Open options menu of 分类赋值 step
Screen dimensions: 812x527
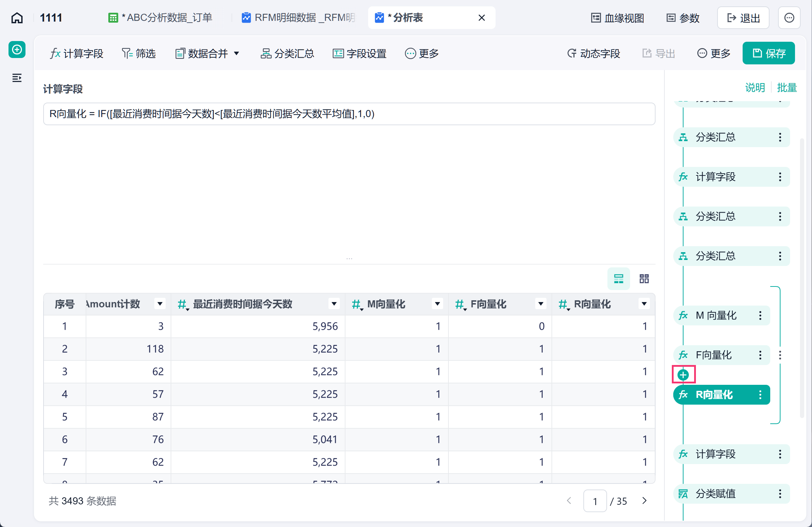pyautogui.click(x=780, y=494)
